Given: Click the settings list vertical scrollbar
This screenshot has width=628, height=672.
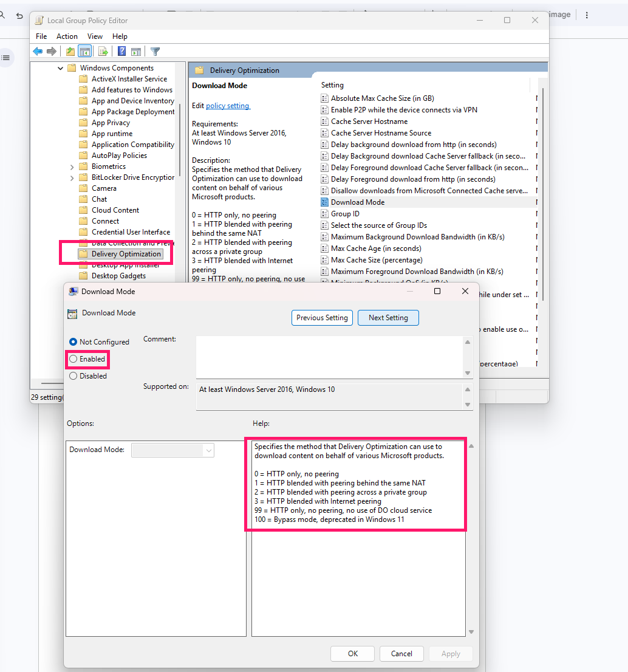Looking at the screenshot, I should pos(543,194).
